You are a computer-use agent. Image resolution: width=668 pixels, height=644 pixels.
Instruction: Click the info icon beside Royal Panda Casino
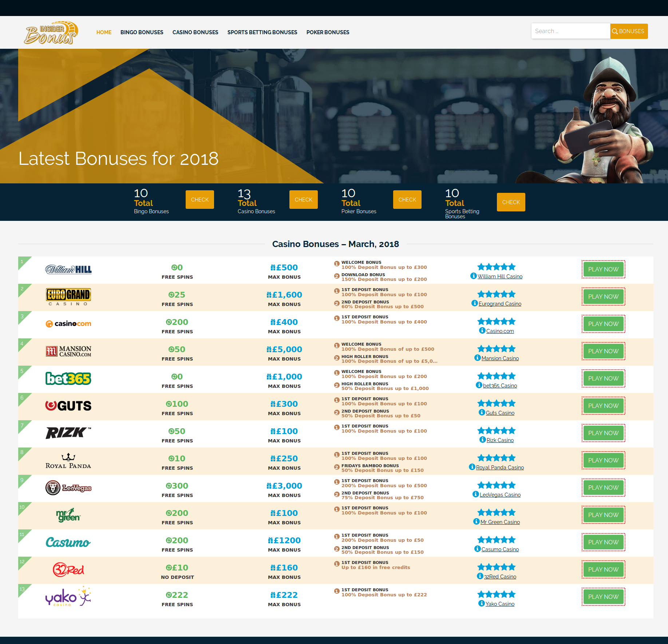click(472, 467)
